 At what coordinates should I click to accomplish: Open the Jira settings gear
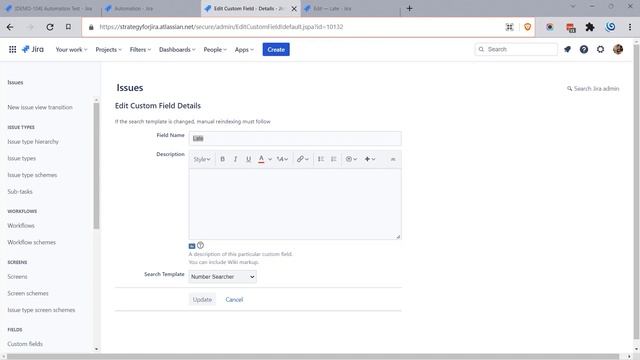(x=600, y=49)
